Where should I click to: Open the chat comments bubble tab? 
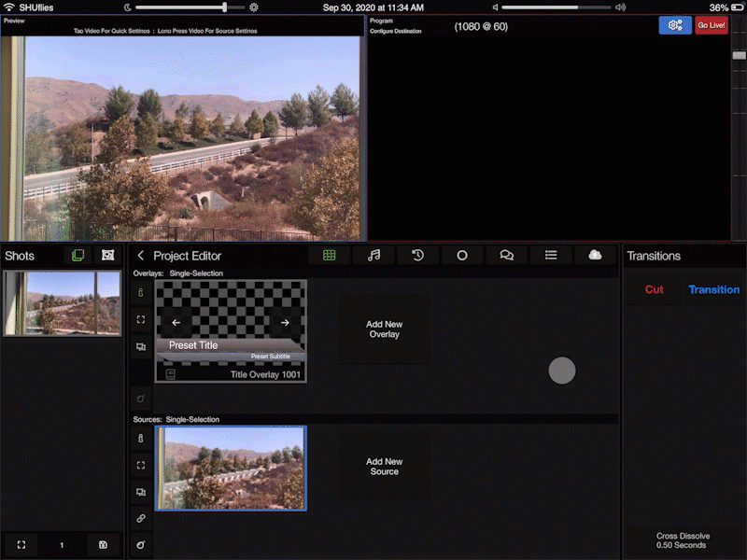click(506, 255)
